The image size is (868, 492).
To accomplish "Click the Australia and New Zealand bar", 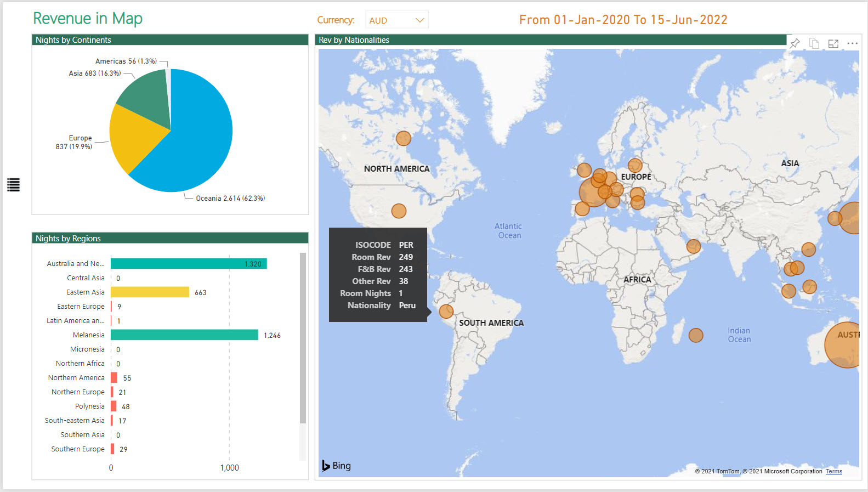I will pyautogui.click(x=189, y=264).
